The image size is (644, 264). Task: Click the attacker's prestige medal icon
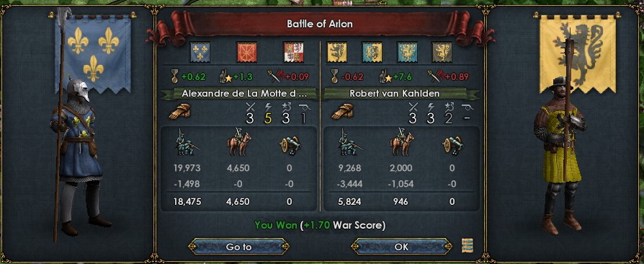pyautogui.click(x=174, y=76)
